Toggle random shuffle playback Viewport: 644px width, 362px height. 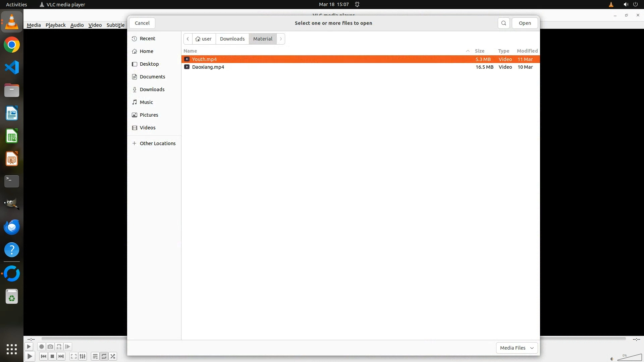[x=113, y=356]
